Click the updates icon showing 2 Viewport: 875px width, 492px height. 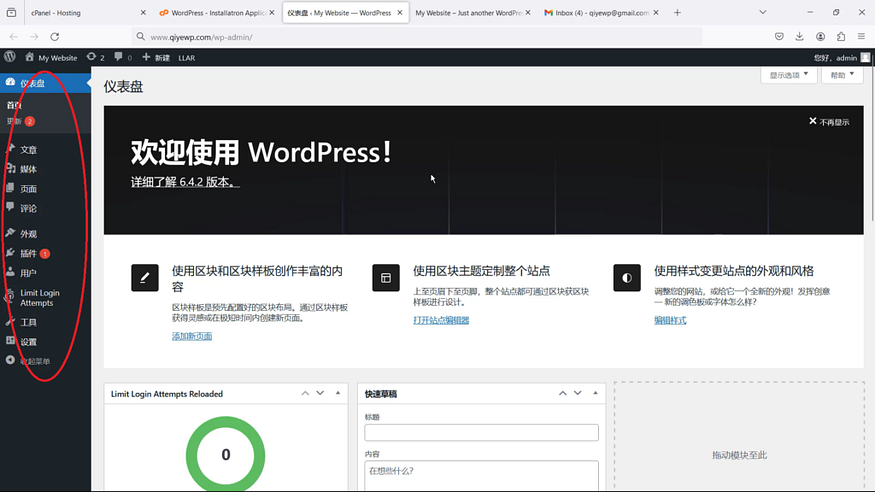[95, 57]
